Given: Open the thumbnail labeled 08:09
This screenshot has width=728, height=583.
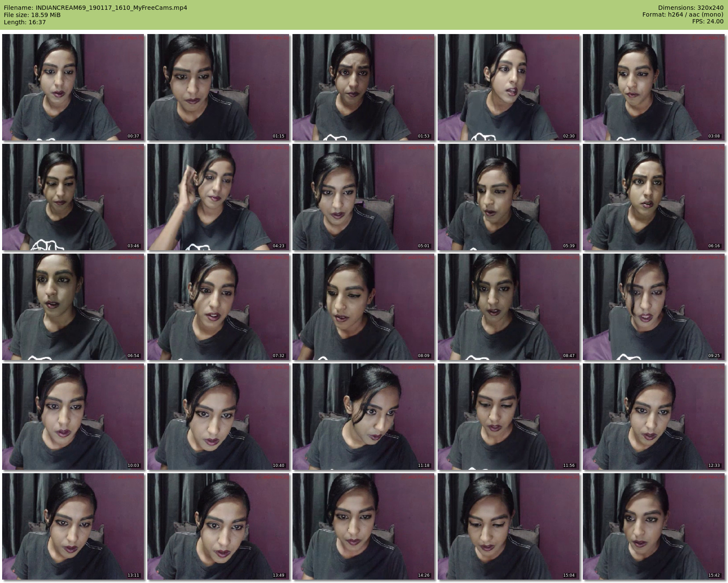Looking at the screenshot, I should point(363,307).
